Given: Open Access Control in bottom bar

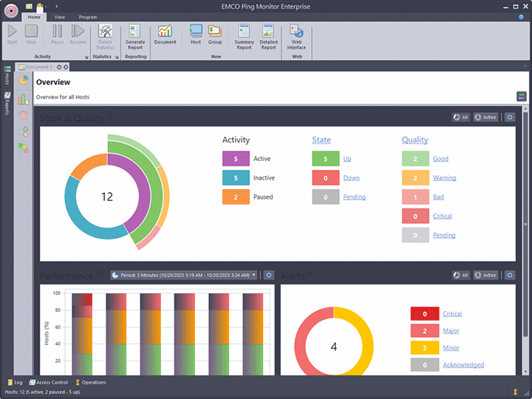Looking at the screenshot, I should click(x=48, y=383).
